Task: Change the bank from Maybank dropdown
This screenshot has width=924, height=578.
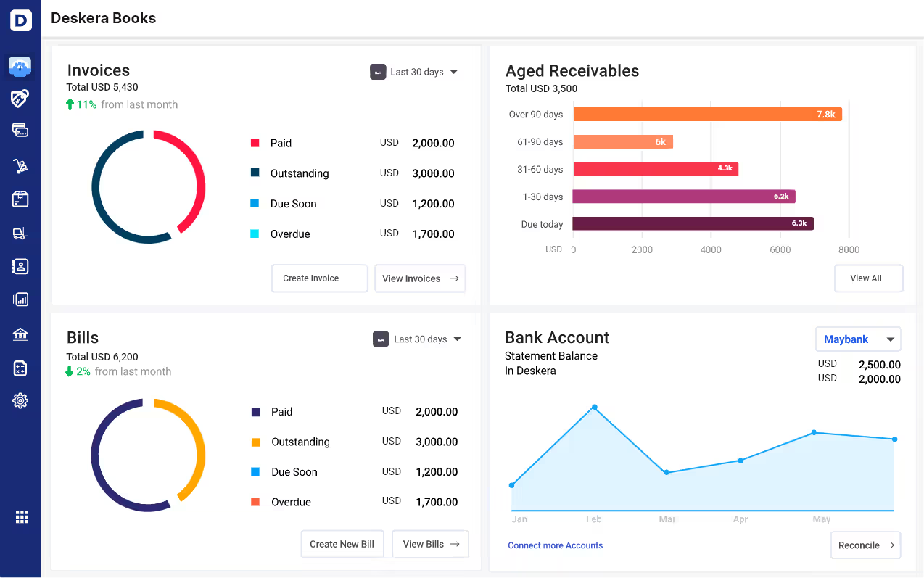Action: click(x=858, y=339)
